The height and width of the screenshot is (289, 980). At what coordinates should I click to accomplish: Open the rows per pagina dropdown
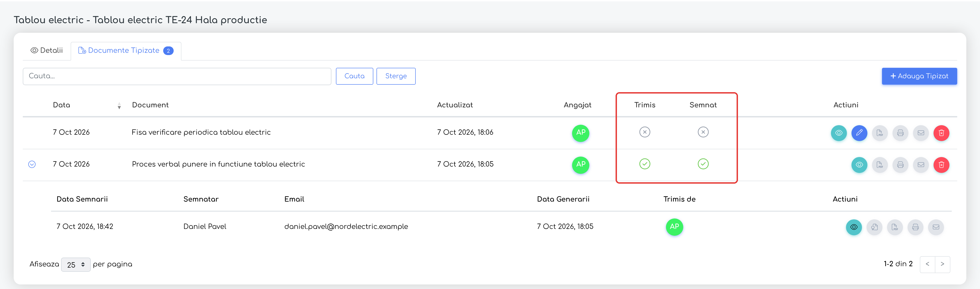point(76,265)
